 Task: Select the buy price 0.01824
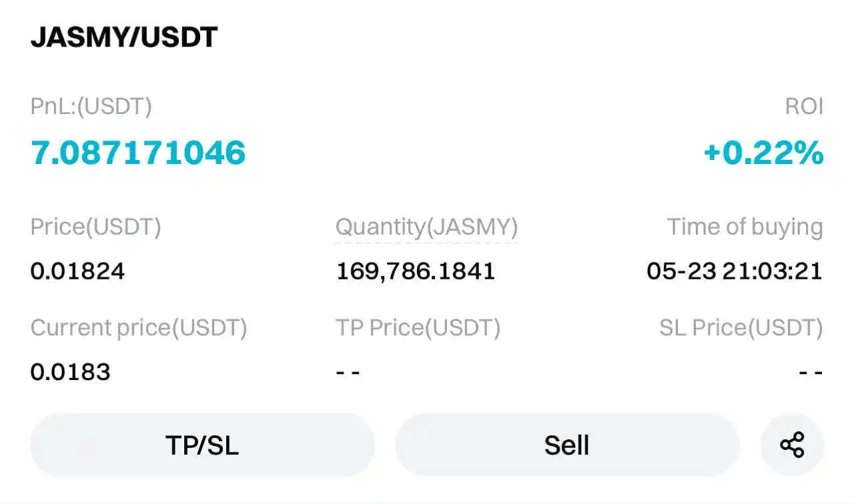(x=77, y=271)
